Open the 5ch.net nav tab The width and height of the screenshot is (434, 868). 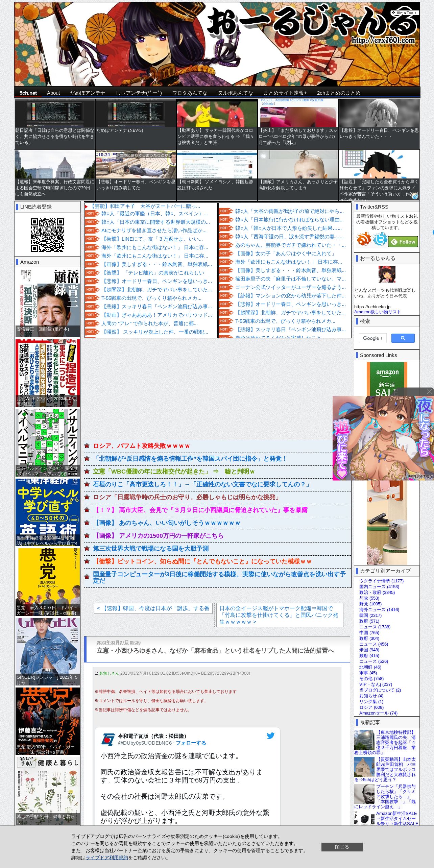tap(28, 93)
